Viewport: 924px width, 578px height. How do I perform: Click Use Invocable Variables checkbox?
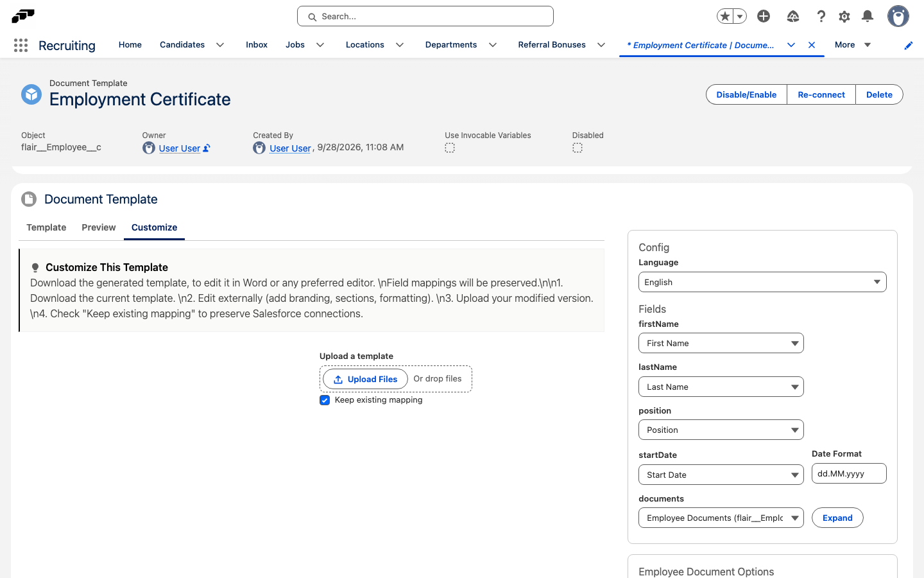tap(450, 148)
